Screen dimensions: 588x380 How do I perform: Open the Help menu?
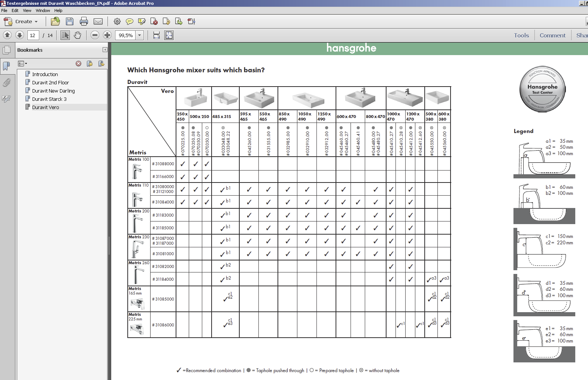coord(58,10)
